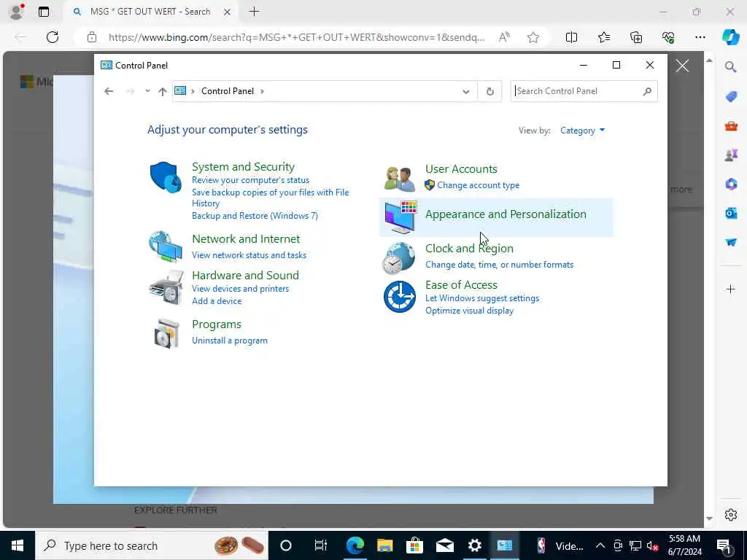Screen dimensions: 747x560
Task: Open Hardware and Sound printer icon
Action: tap(166, 287)
